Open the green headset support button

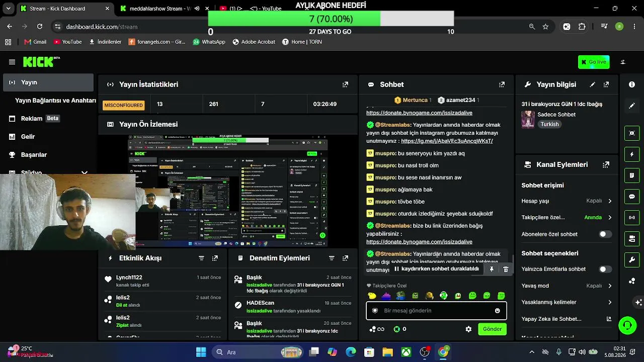point(627,326)
